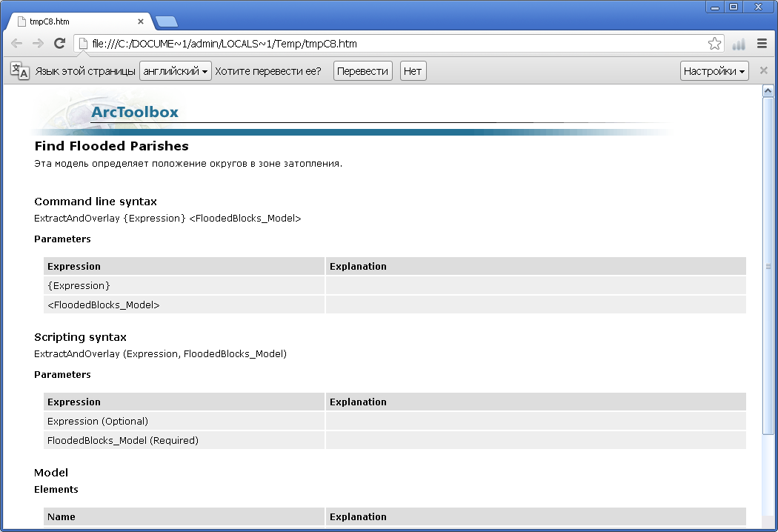Select the tmpC8.htm tab
778x532 pixels.
(x=79, y=21)
